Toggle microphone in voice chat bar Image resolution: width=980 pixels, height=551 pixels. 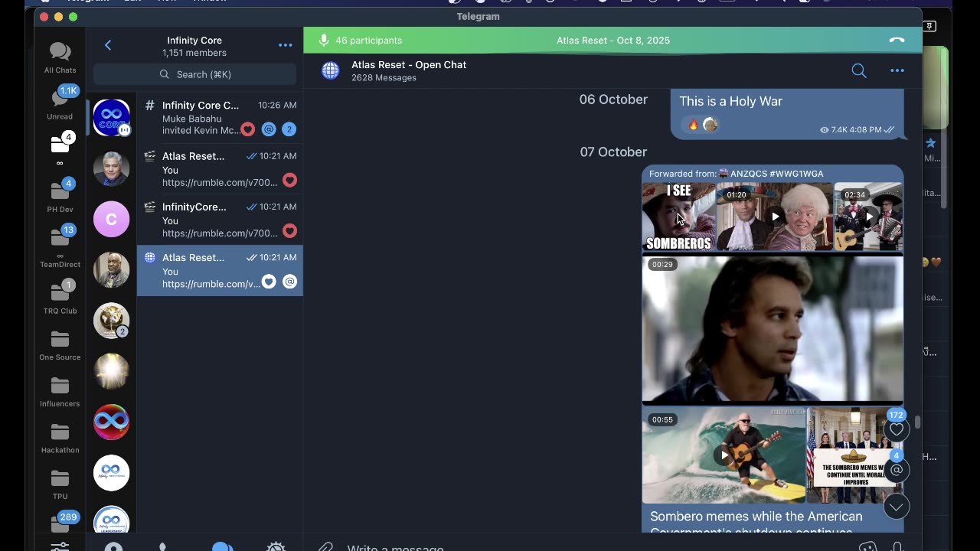point(324,40)
